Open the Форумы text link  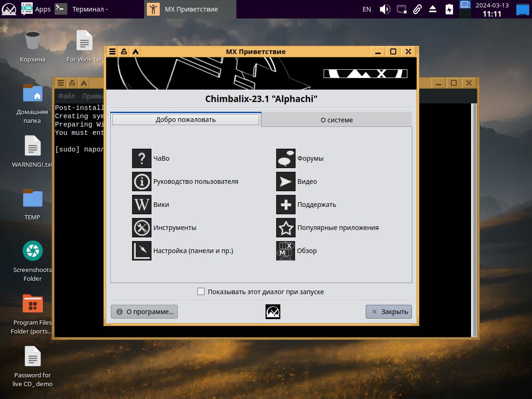pyautogui.click(x=310, y=158)
